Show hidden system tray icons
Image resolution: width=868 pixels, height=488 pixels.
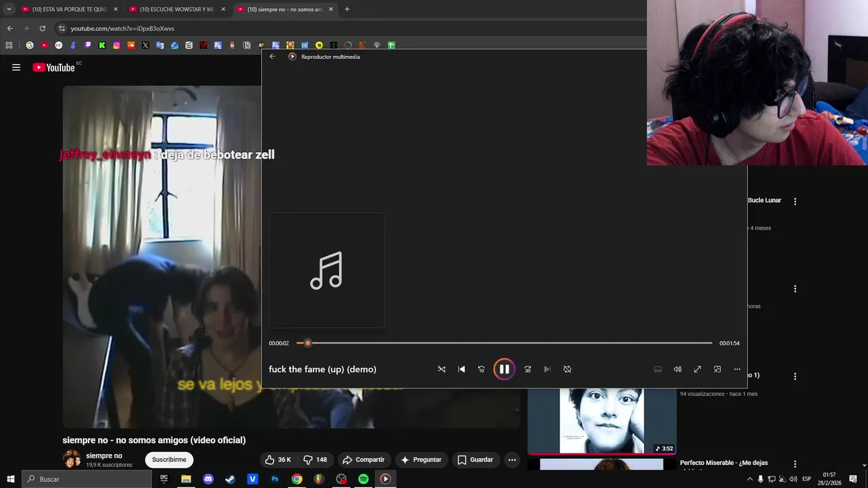coord(749,479)
